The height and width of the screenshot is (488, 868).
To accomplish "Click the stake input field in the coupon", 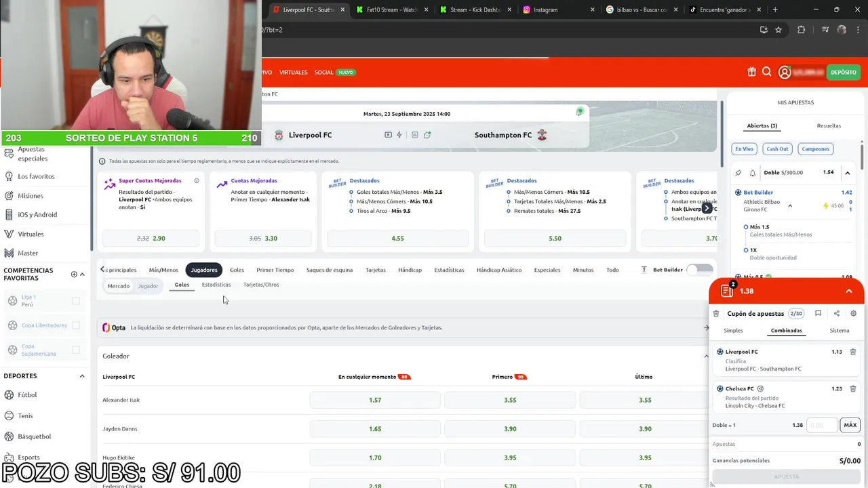I will point(822,425).
